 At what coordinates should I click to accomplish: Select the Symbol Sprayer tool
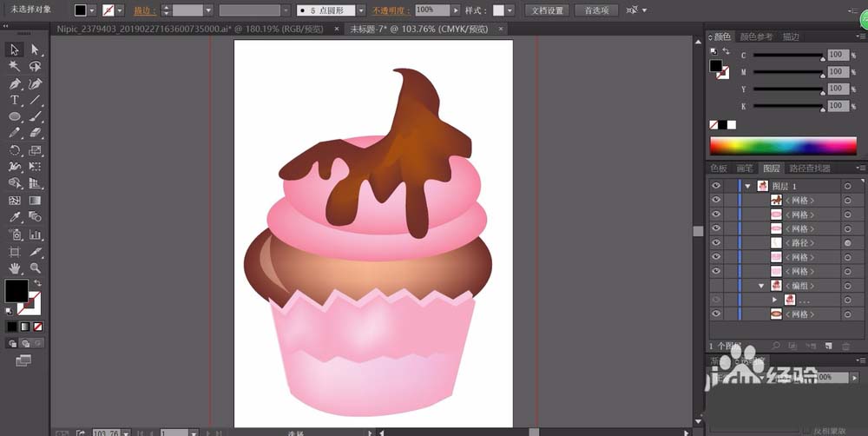tap(15, 235)
